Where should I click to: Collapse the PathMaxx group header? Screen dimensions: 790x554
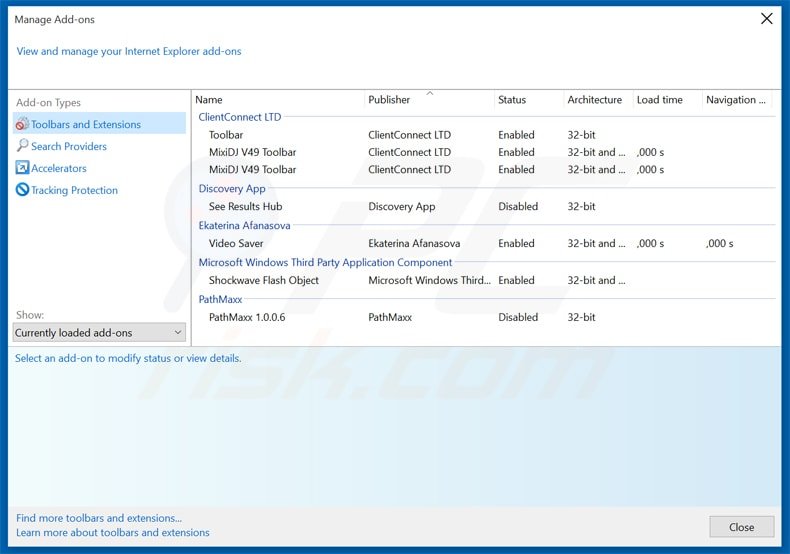pyautogui.click(x=220, y=299)
